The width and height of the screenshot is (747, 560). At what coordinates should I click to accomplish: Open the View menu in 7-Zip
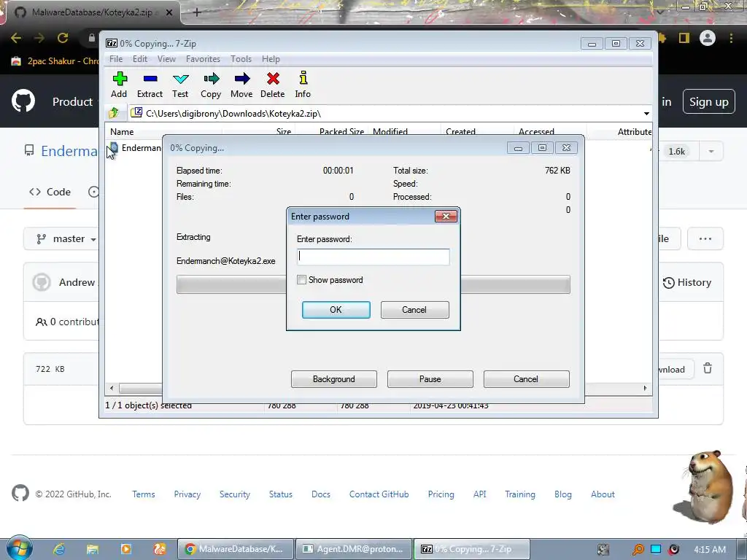pyautogui.click(x=167, y=58)
